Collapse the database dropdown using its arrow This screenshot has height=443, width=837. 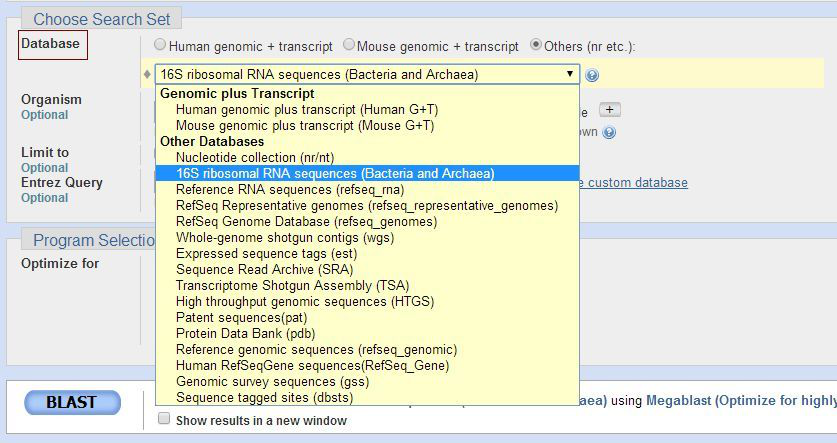pyautogui.click(x=570, y=74)
